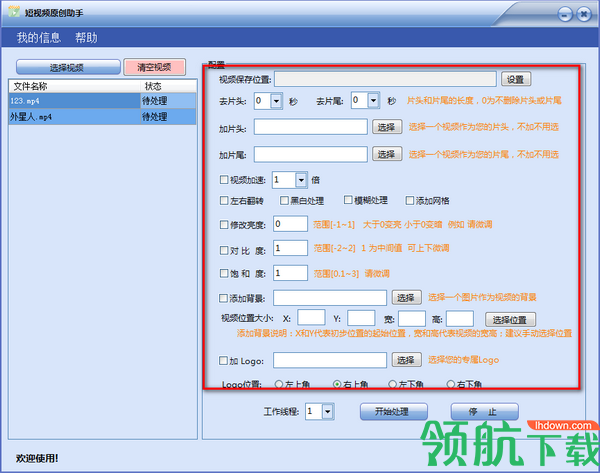
Task: Check the 左右翻转 option
Action: point(224,200)
